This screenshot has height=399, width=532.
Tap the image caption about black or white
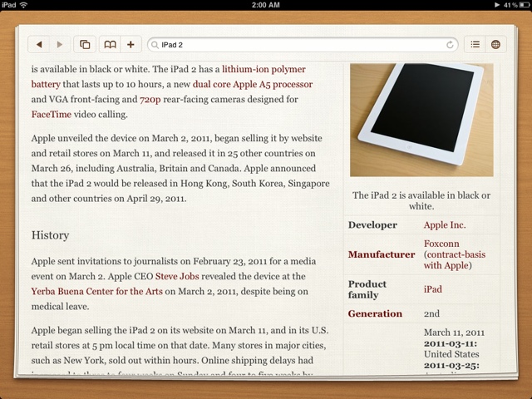[421, 200]
